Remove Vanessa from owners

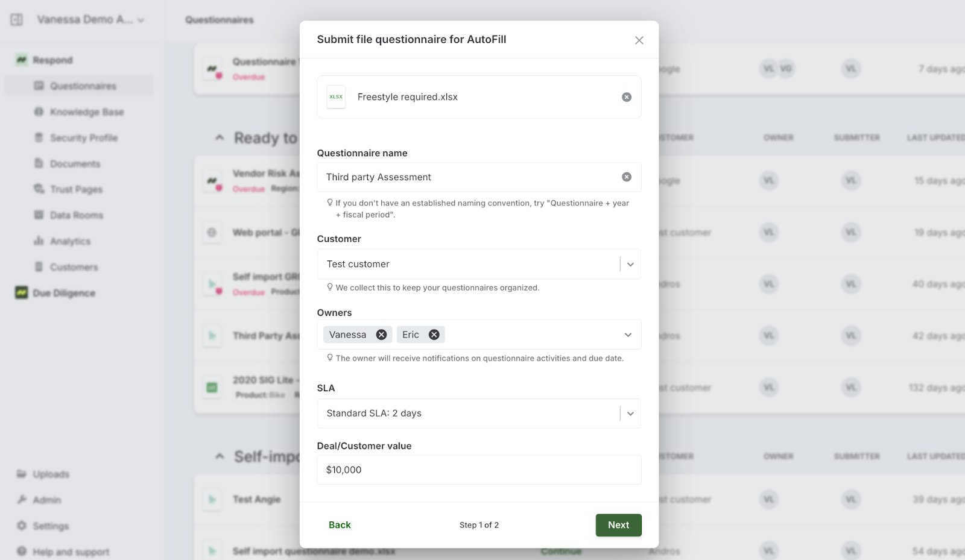click(381, 335)
